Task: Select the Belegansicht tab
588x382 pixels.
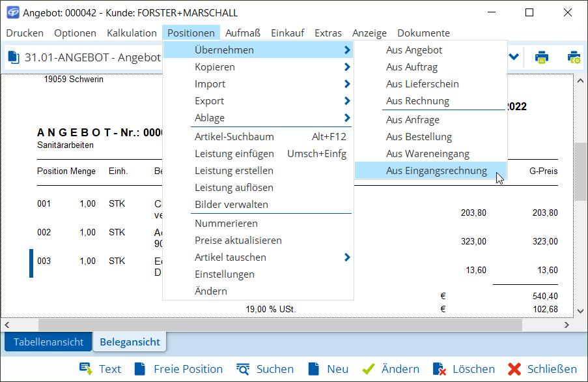Action: [x=130, y=342]
